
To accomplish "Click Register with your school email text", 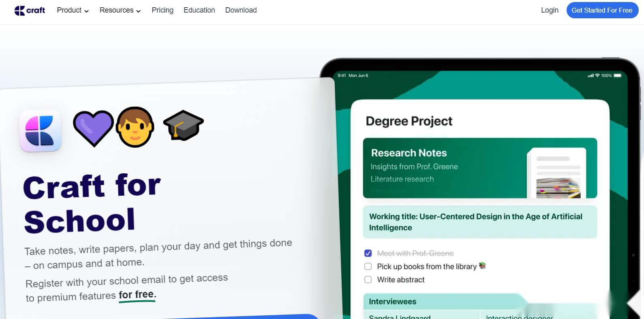I will pyautogui.click(x=127, y=288).
